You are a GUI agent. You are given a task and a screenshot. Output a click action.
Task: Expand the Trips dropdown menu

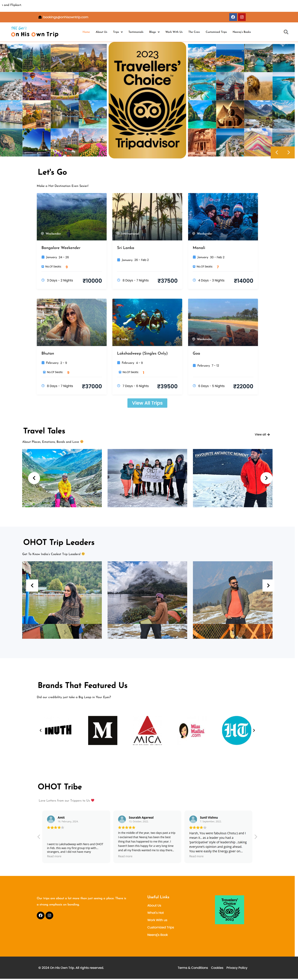pyautogui.click(x=118, y=32)
